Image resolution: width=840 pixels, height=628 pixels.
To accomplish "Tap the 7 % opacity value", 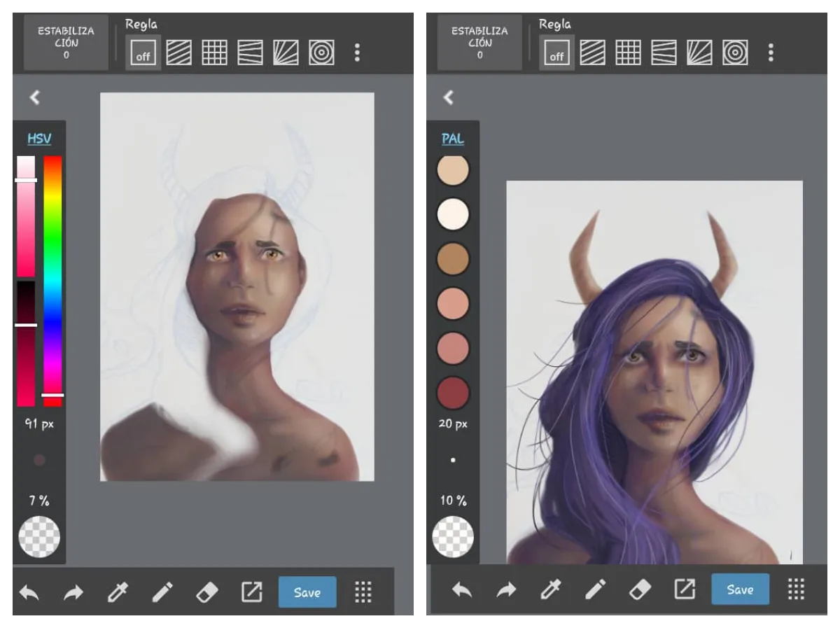I will (x=39, y=501).
